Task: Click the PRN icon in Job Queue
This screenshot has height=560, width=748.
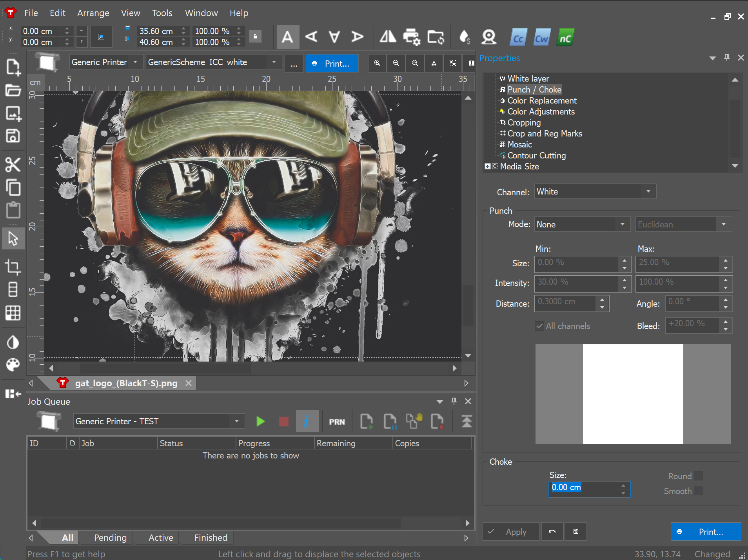Action: pos(337,422)
